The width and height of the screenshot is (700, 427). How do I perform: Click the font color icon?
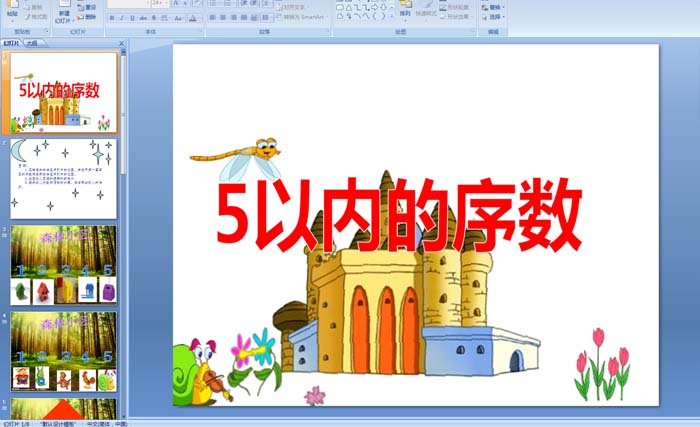point(193,18)
